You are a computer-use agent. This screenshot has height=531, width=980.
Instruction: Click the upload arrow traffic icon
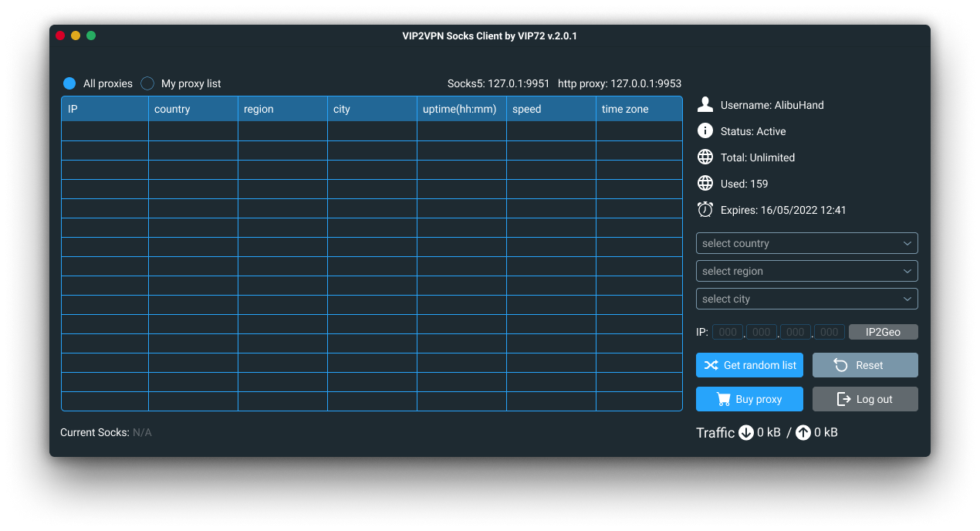pos(803,432)
